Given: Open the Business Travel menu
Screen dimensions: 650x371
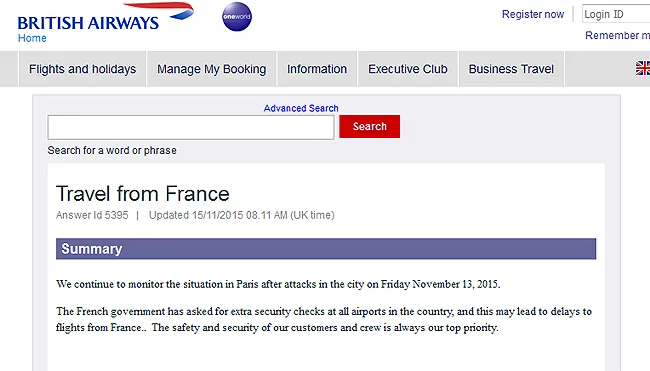Looking at the screenshot, I should coord(511,69).
